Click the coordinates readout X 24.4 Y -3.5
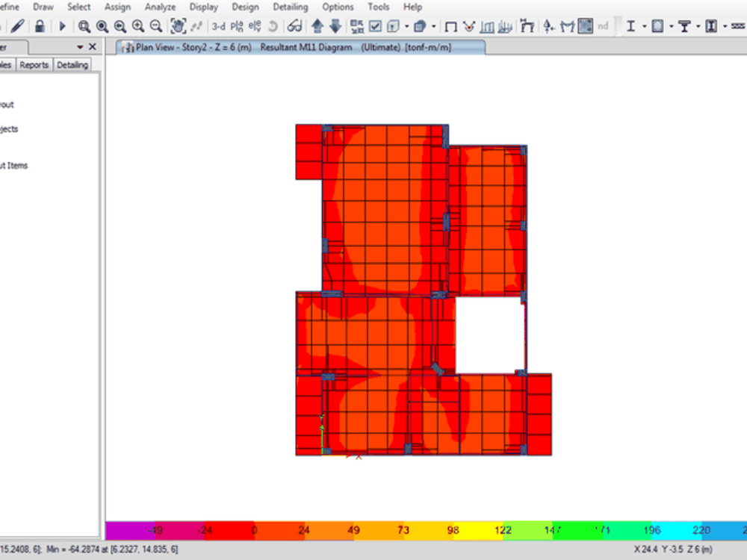This screenshot has width=747, height=560. pos(673,549)
